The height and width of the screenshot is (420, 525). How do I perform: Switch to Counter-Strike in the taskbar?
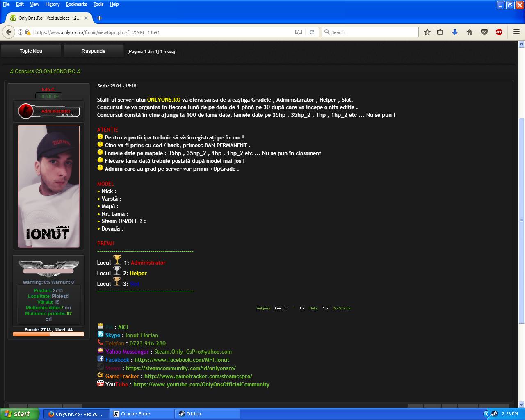[135, 414]
